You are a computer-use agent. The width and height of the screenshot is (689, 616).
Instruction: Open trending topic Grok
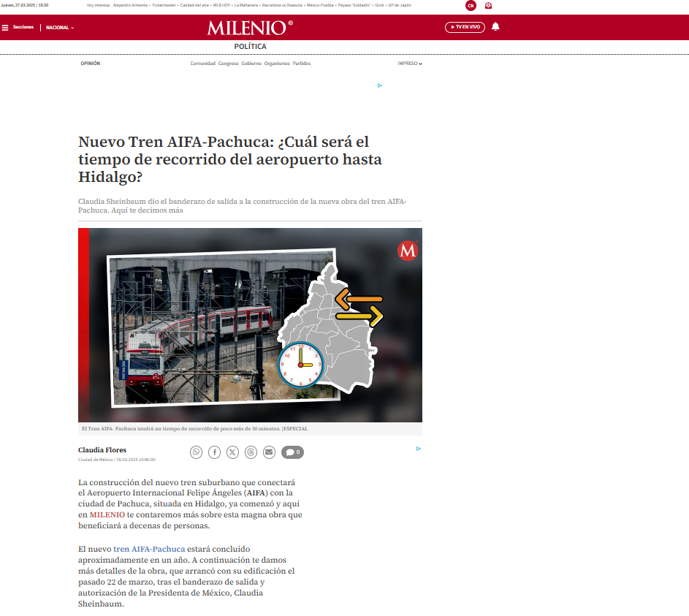(379, 5)
